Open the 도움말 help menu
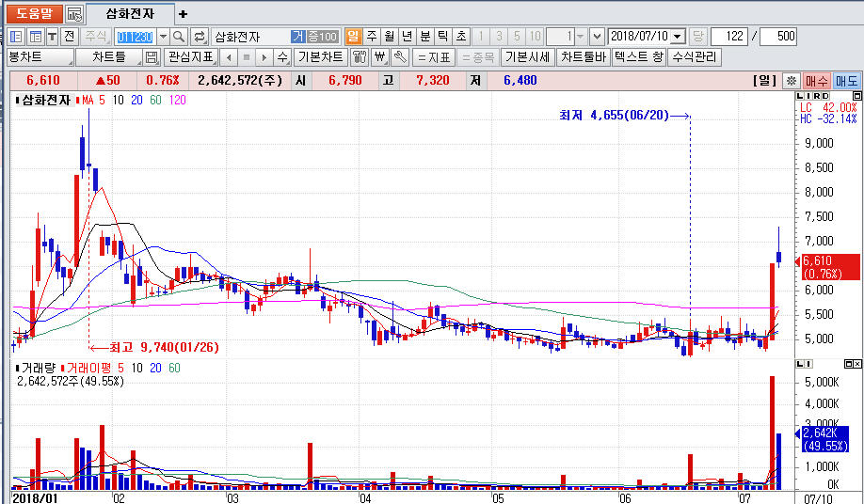 tap(31, 14)
